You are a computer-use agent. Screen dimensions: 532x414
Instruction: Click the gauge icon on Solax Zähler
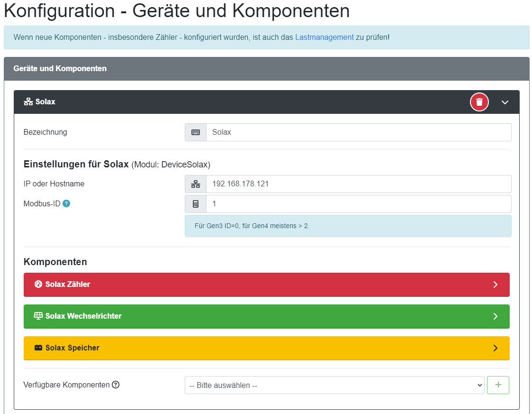(x=38, y=284)
